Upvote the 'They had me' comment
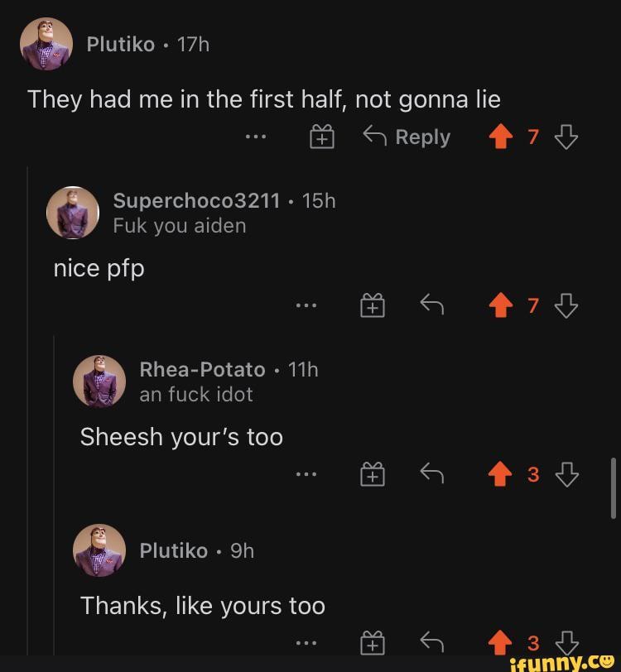The image size is (621, 672). coord(500,136)
